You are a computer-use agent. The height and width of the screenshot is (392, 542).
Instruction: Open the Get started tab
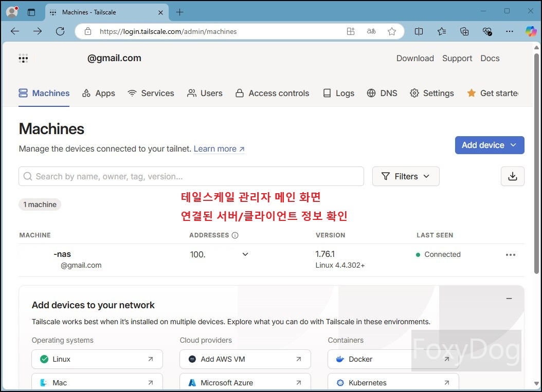tap(493, 94)
